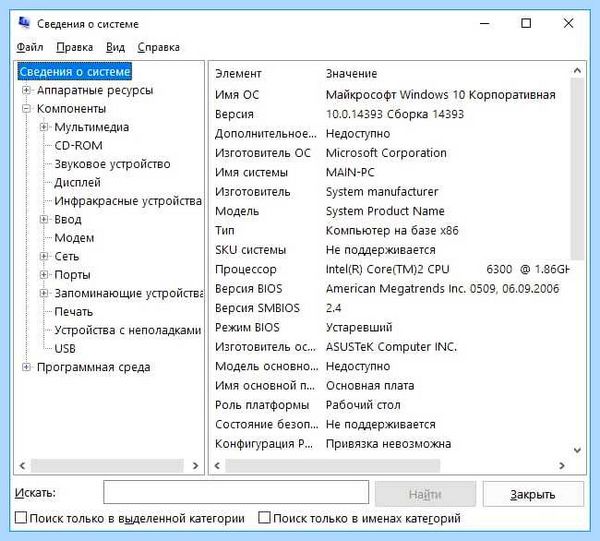Collapse the Компоненты node
The image size is (600, 541).
[x=26, y=109]
